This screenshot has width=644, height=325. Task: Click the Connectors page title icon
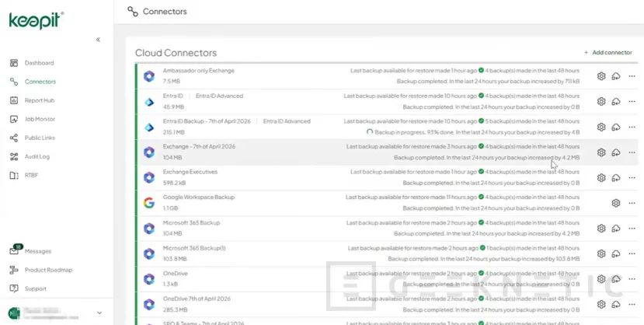(x=133, y=12)
